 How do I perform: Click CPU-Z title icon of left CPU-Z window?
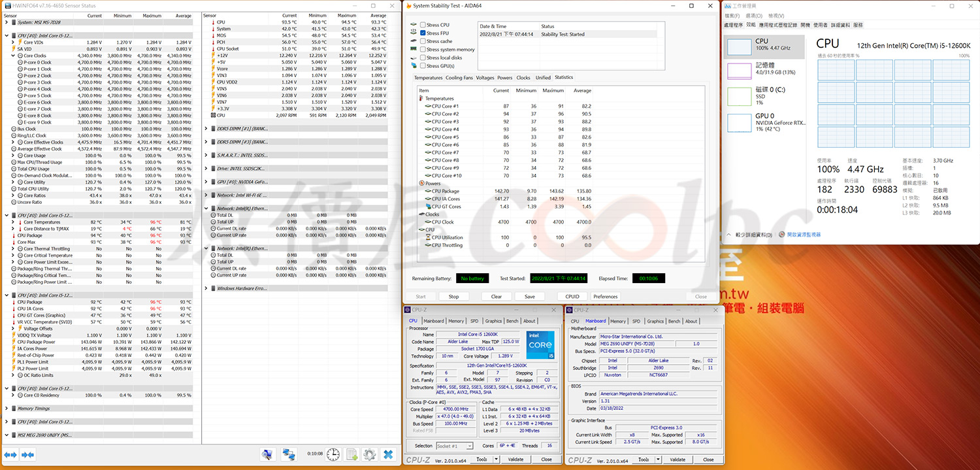tap(408, 310)
